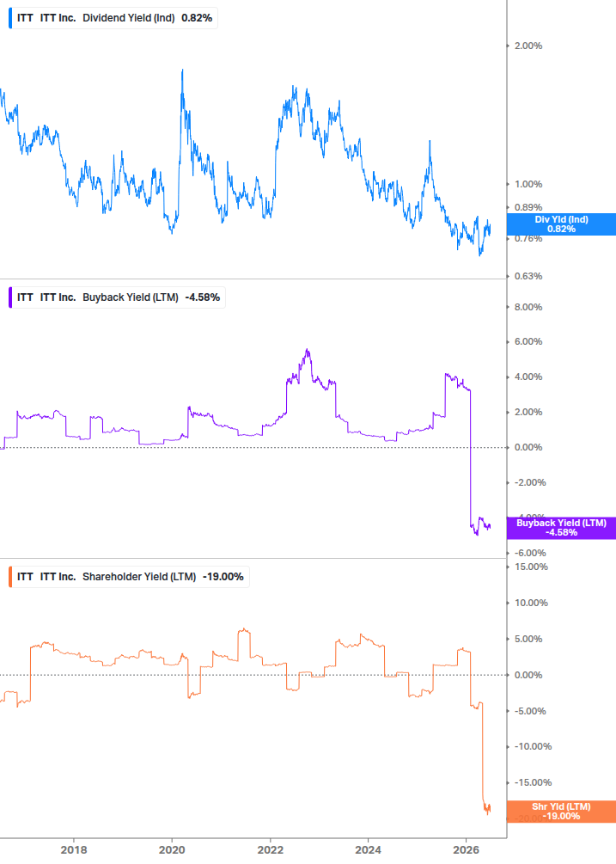This screenshot has height=864, width=616.
Task: Click the -15.00% tick on shareholder yield axis
Action: [x=533, y=783]
